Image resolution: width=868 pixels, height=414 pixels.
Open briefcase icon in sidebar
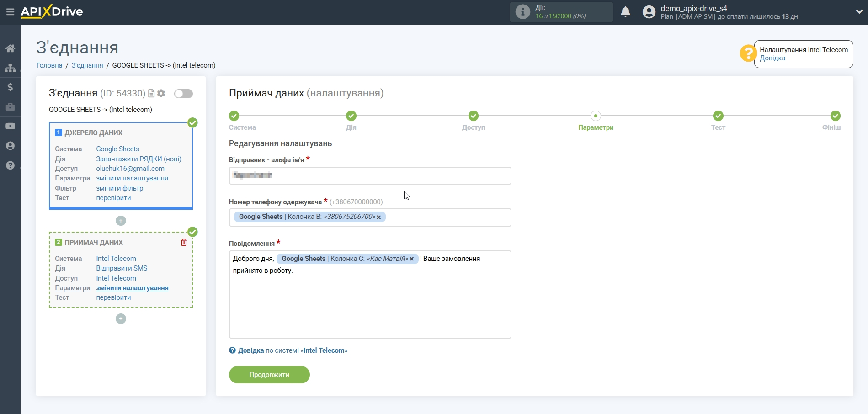tap(10, 107)
